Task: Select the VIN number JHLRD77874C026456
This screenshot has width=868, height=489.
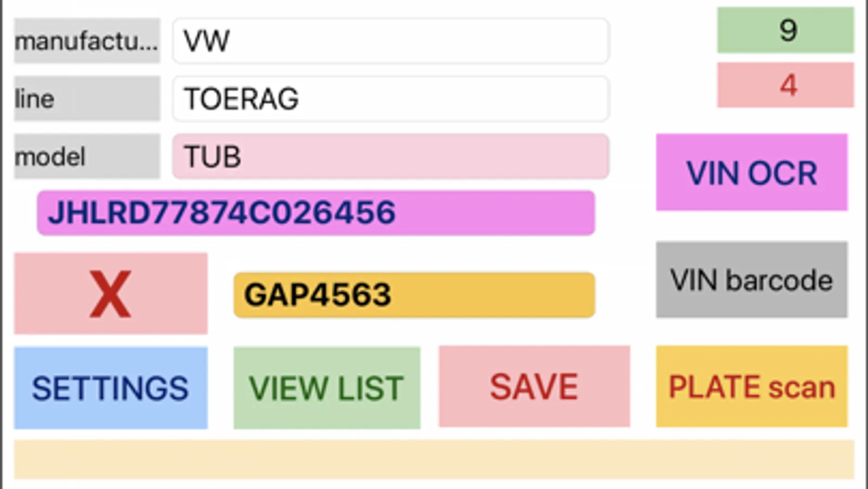Action: coord(316,212)
